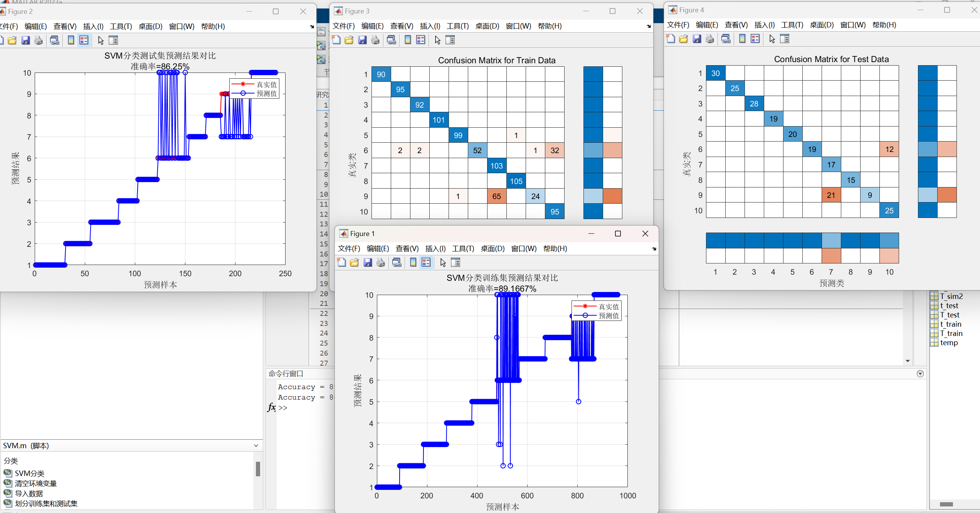This screenshot has height=513, width=980.
Task: Select T_sim2 variable in workspace
Action: click(951, 296)
